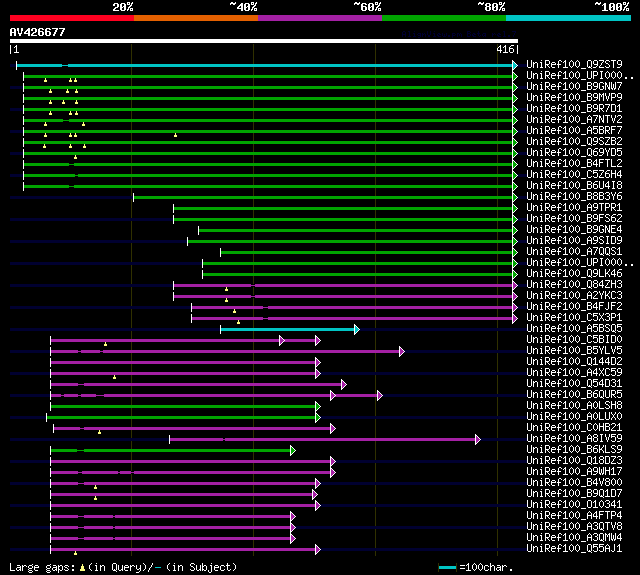640x575 pixels.
Task: Click the UniRef100_B9R7D1 hit name
Action: (574, 109)
